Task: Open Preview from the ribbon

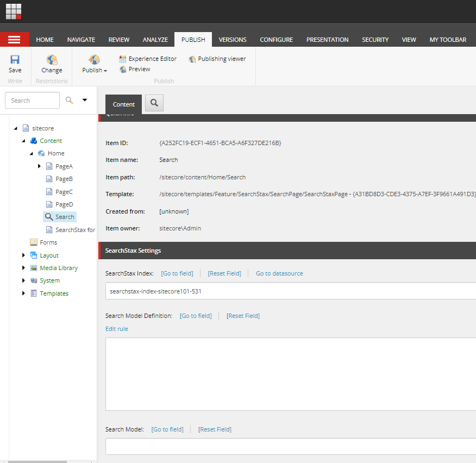Action: click(x=135, y=69)
